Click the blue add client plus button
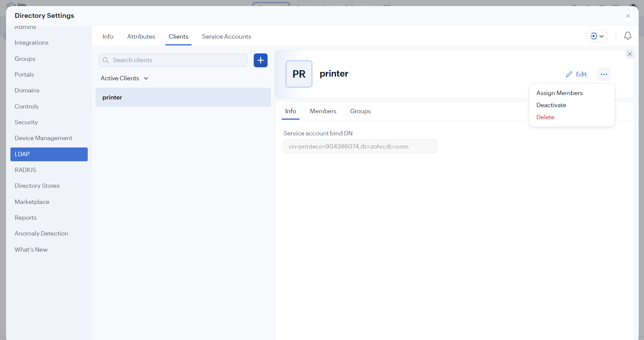This screenshot has width=644, height=340. pyautogui.click(x=260, y=60)
